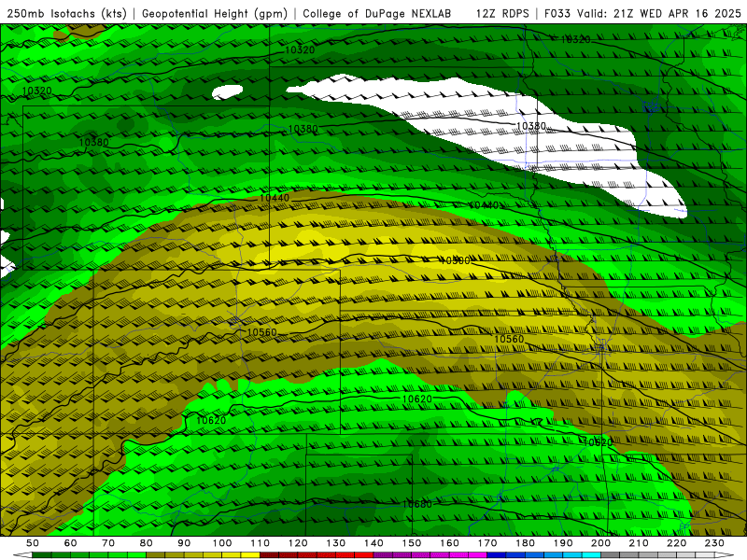Click the 10380 label inside the white jet core

(530, 126)
